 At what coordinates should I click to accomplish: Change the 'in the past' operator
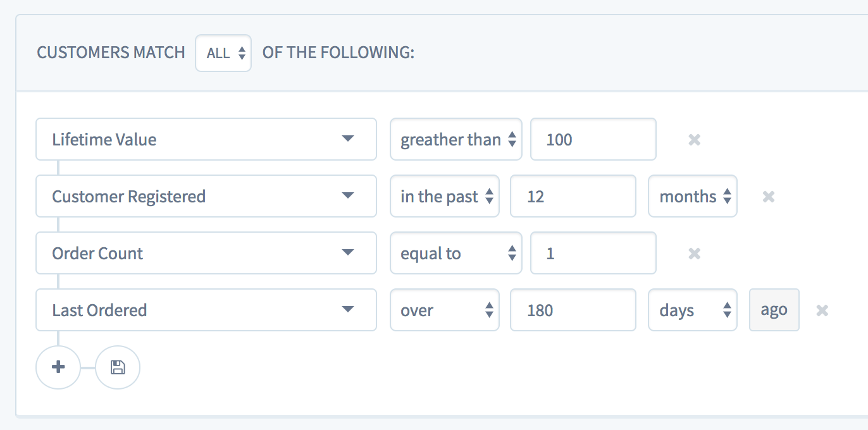pyautogui.click(x=444, y=196)
